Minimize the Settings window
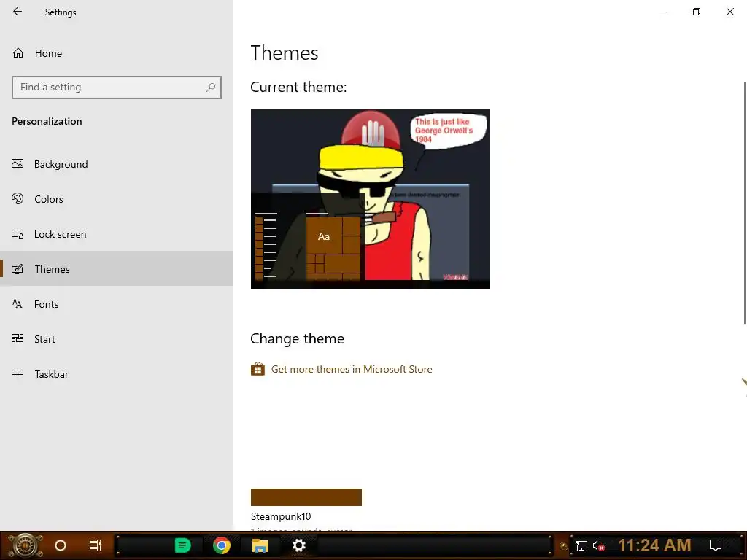747x560 pixels. point(663,12)
